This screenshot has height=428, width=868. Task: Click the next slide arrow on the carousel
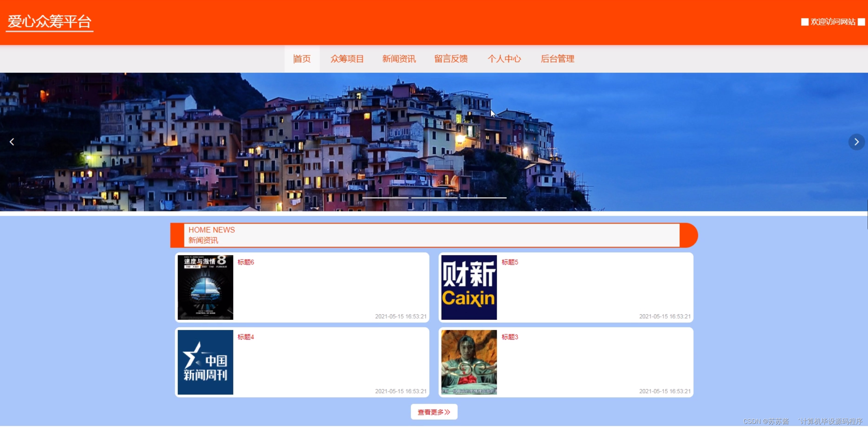856,142
